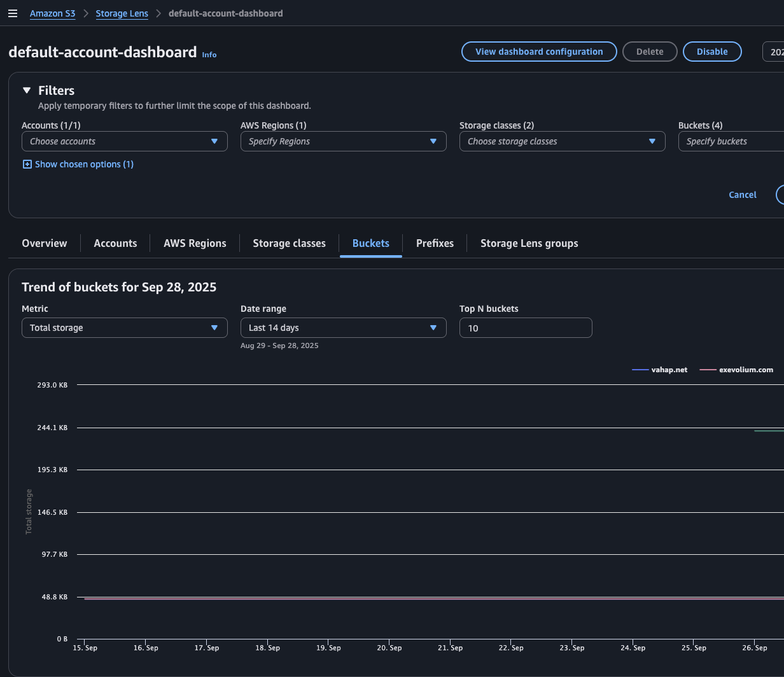Click the Top N buckets input field

(525, 328)
